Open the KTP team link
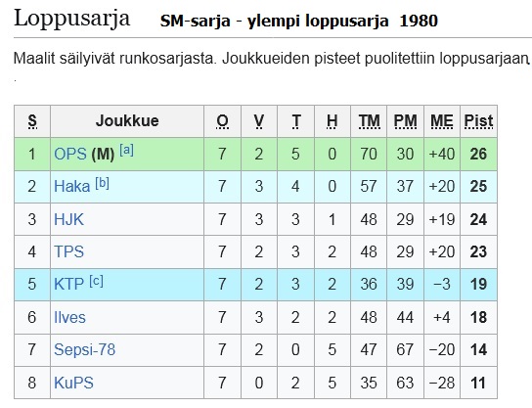The height and width of the screenshot is (408, 532). pos(68,284)
